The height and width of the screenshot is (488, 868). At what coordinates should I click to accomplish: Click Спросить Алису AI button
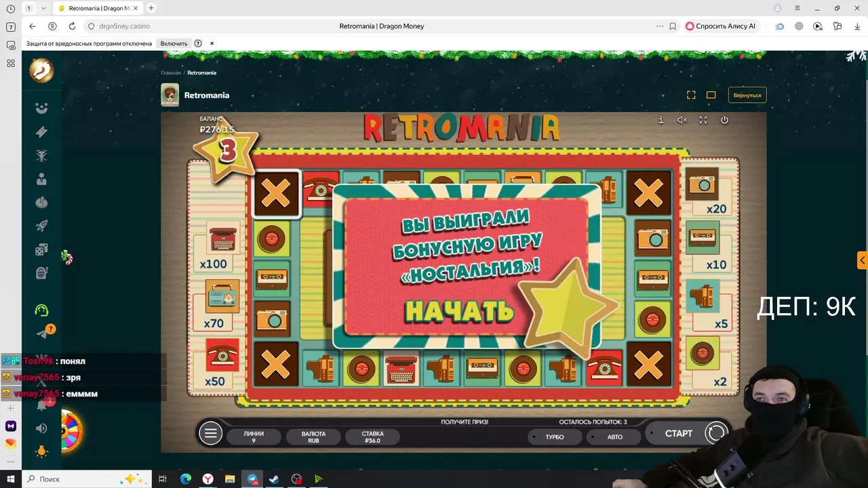721,26
